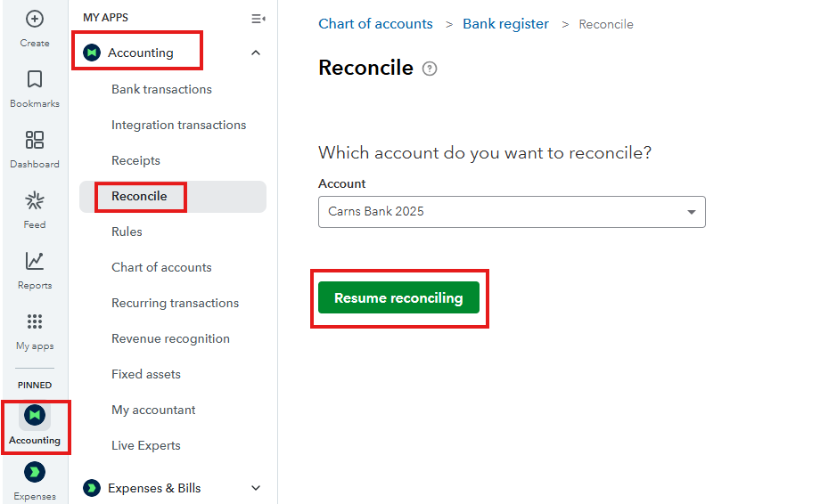
Task: Open the Account dropdown showing Carns Bank 2025
Action: (x=512, y=212)
